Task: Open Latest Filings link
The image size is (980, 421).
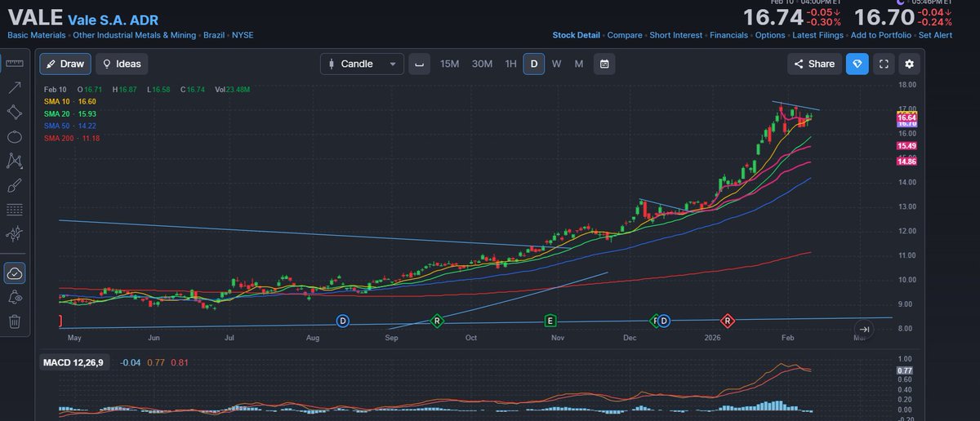Action: [817, 35]
